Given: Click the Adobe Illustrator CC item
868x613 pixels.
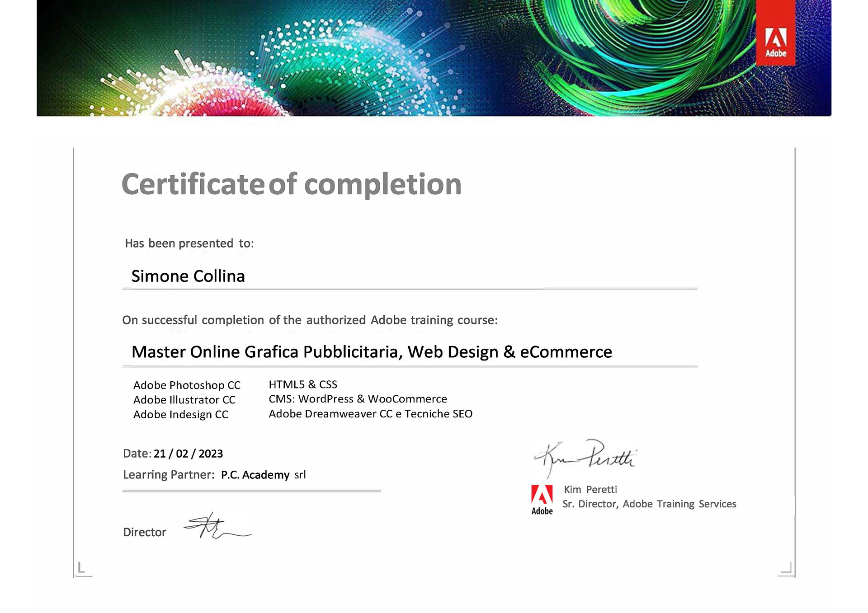Looking at the screenshot, I should [184, 400].
